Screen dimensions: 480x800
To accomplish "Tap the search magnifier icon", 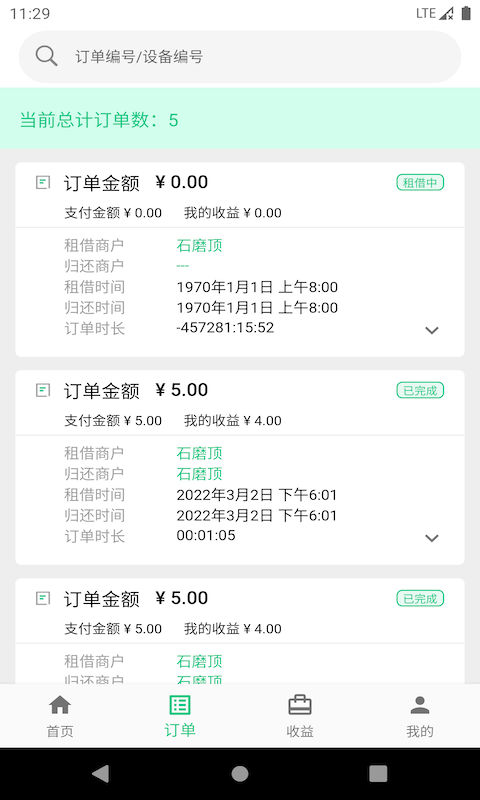I will tap(46, 56).
